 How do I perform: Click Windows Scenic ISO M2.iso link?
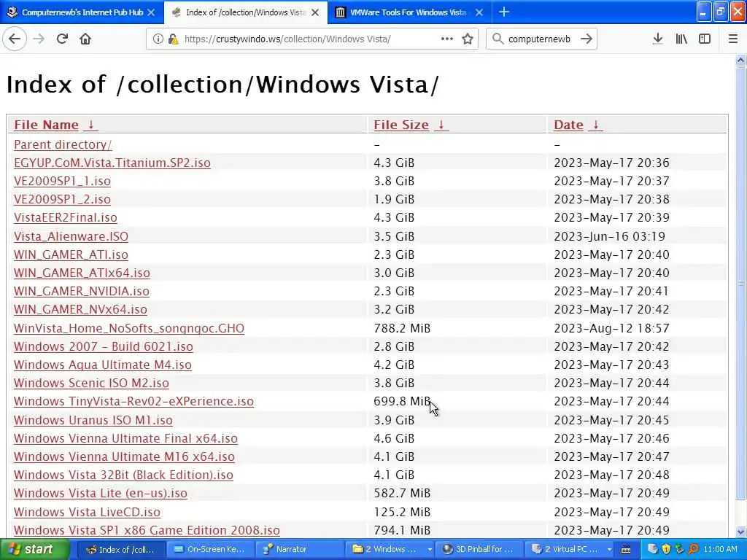click(x=91, y=383)
